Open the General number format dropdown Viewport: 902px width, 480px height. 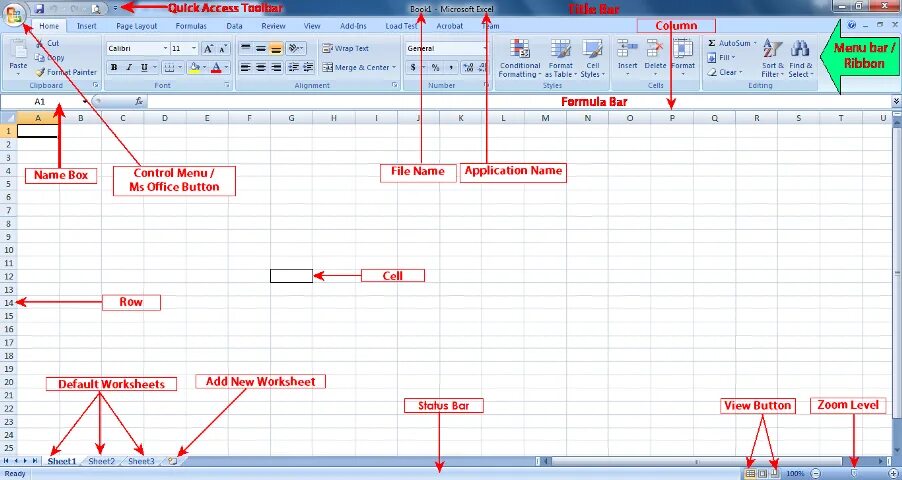pos(485,49)
